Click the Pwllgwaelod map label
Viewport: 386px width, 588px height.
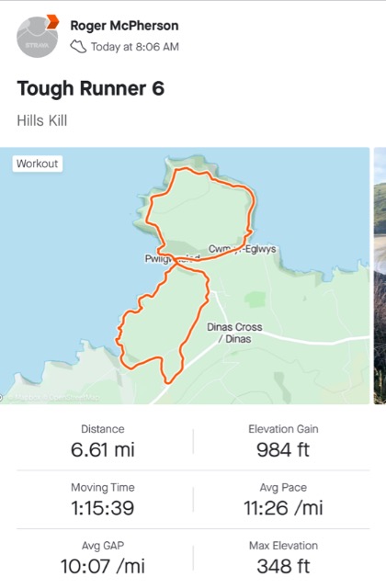point(172,258)
